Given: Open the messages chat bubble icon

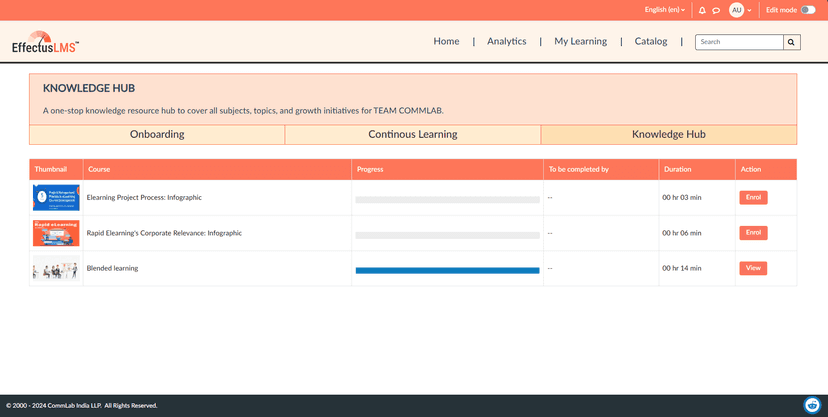Looking at the screenshot, I should point(716,10).
